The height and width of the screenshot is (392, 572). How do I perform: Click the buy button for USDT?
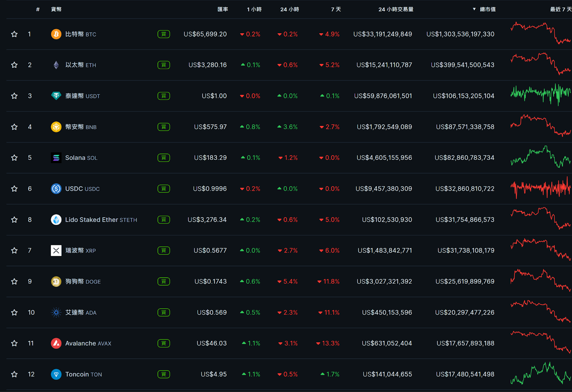164,96
